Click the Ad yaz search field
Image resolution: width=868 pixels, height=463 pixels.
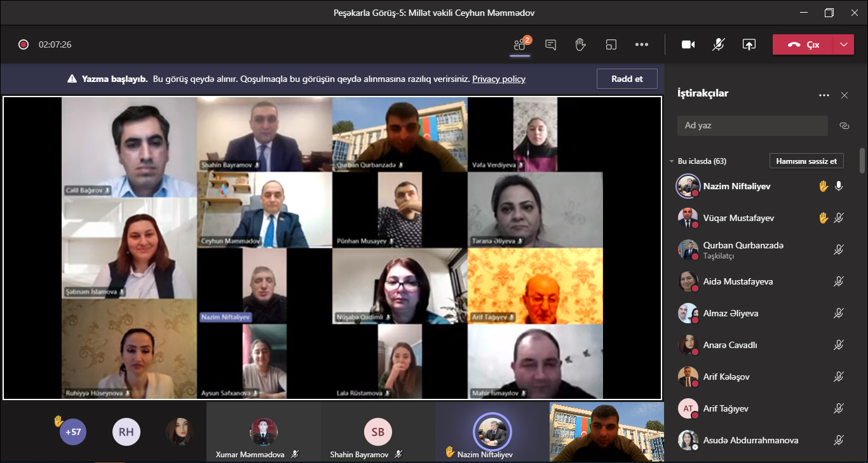pyautogui.click(x=752, y=126)
